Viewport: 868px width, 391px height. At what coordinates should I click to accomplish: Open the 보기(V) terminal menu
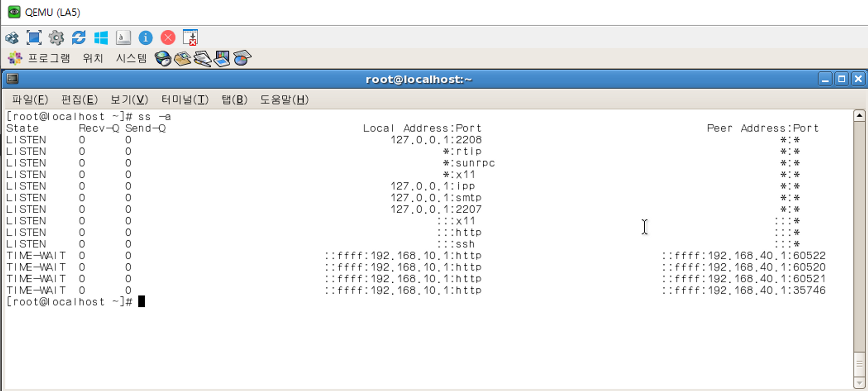129,99
